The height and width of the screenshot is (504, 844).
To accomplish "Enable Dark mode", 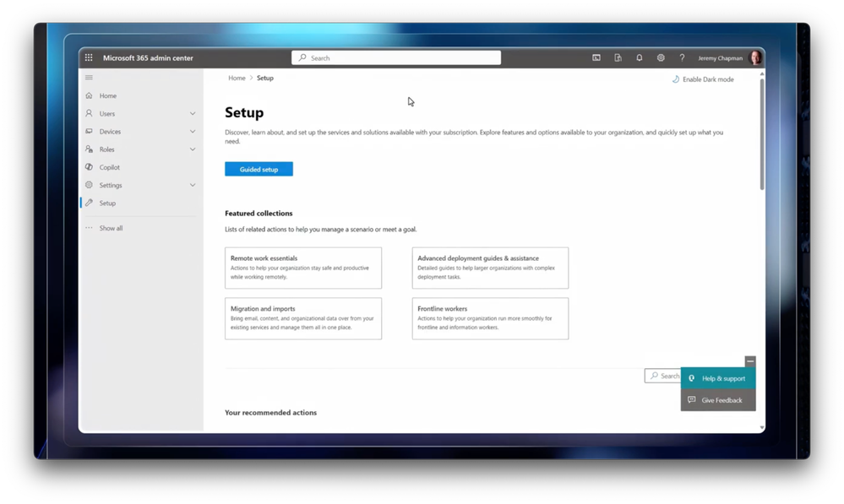I will (x=703, y=79).
